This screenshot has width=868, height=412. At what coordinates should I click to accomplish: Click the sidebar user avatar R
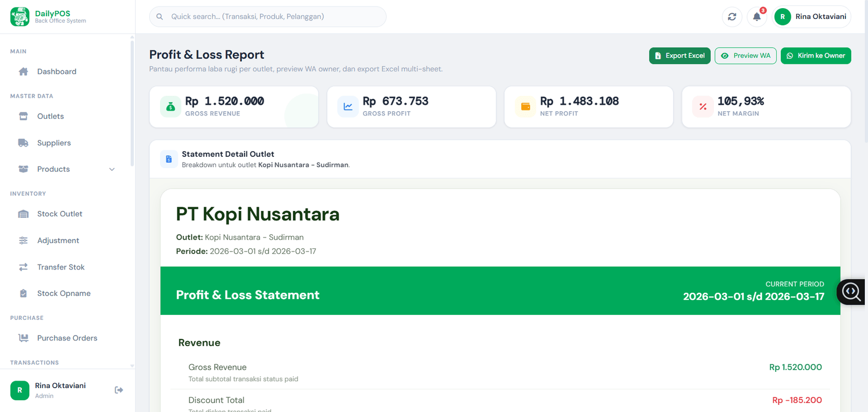pyautogui.click(x=20, y=390)
